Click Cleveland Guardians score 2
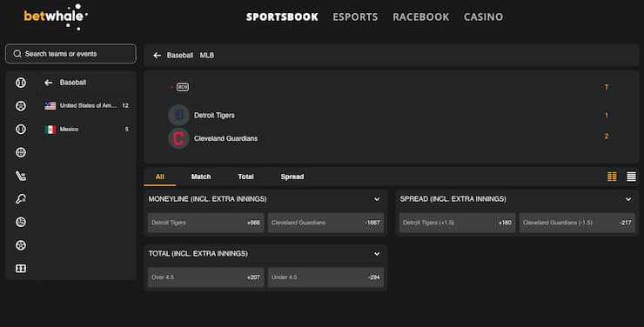644x327 pixels. click(x=607, y=137)
